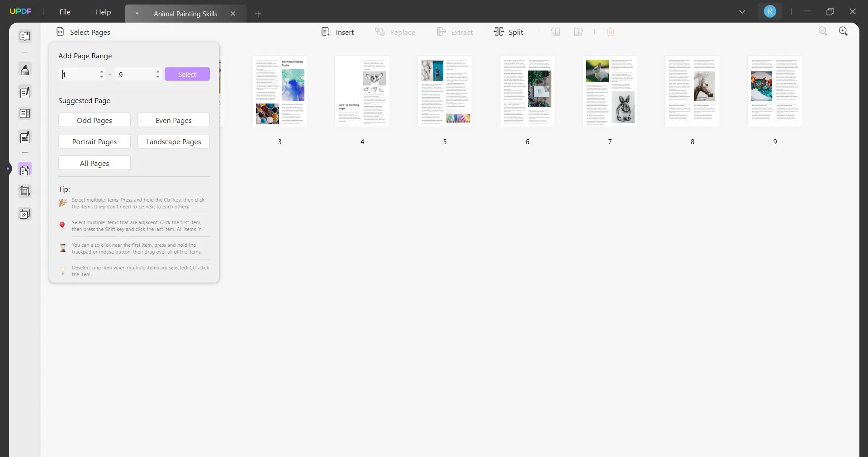Click the Select Pages label
The height and width of the screenshot is (457, 868).
pos(90,32)
